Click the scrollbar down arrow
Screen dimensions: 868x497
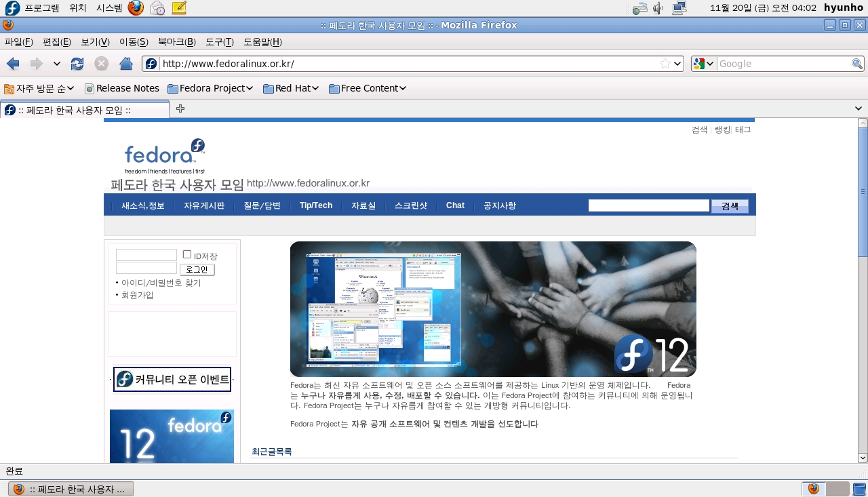(x=863, y=458)
